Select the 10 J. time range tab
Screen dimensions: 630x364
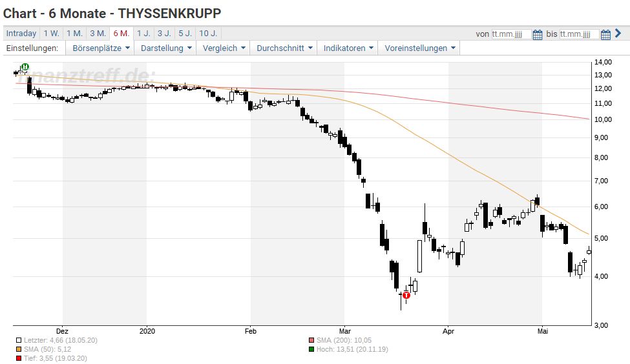[x=208, y=34]
